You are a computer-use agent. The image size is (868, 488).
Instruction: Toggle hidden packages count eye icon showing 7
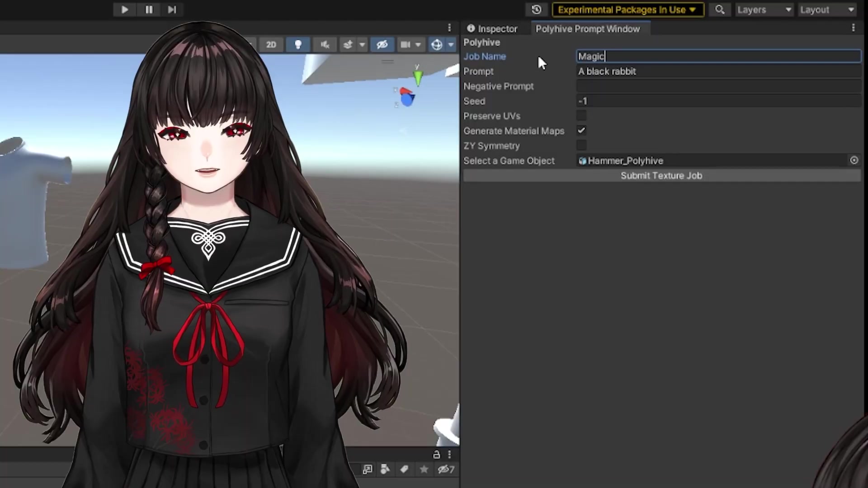[446, 469]
